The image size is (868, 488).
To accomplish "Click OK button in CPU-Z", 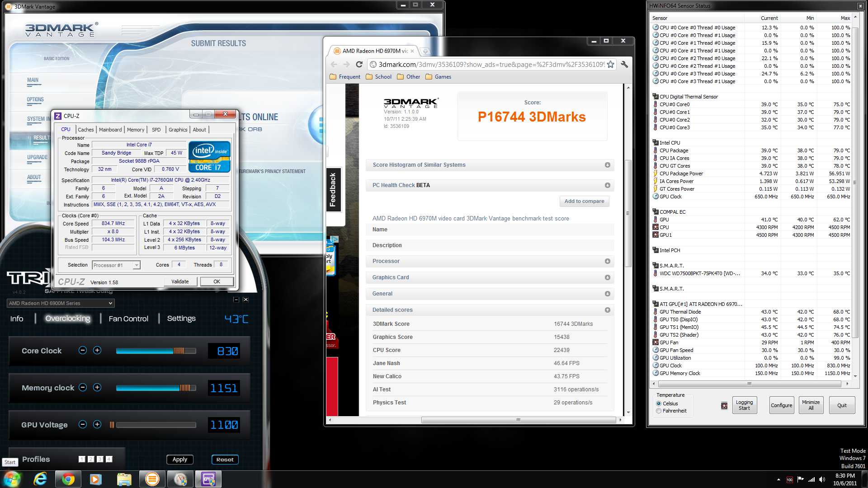I will pos(217,282).
